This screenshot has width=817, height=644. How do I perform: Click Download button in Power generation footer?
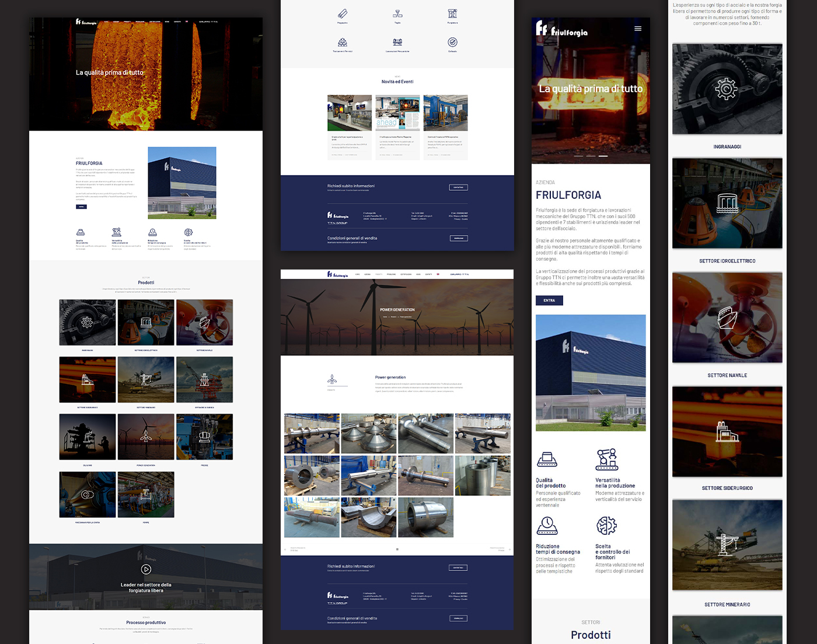tap(458, 618)
